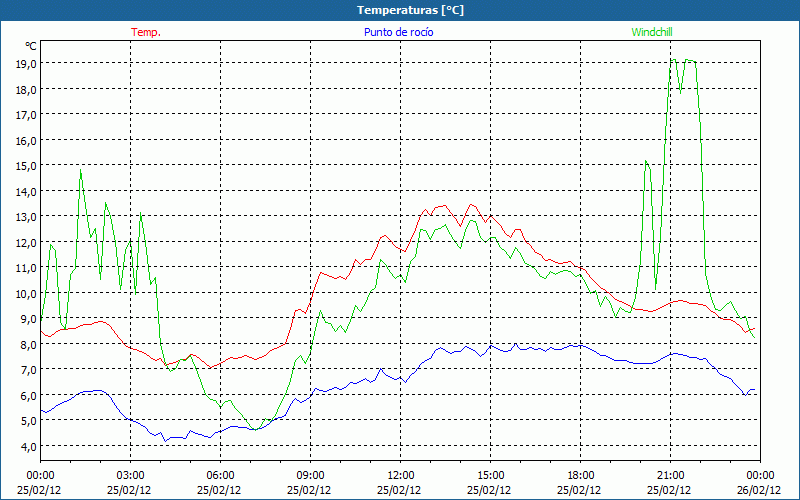Click the '03:00' time axis label
Image resolution: width=800 pixels, height=500 pixels.
[x=131, y=476]
